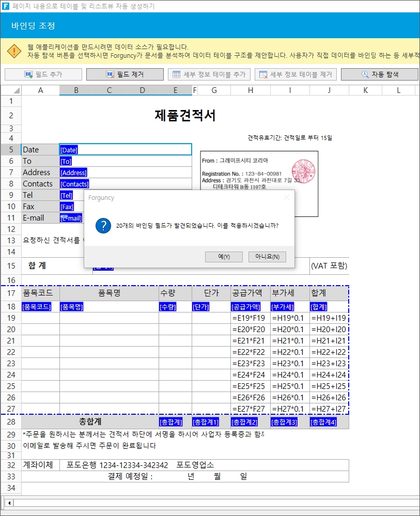This screenshot has height=516, width=420.
Task: Click the 견적유효기간 text
Action: point(290,138)
